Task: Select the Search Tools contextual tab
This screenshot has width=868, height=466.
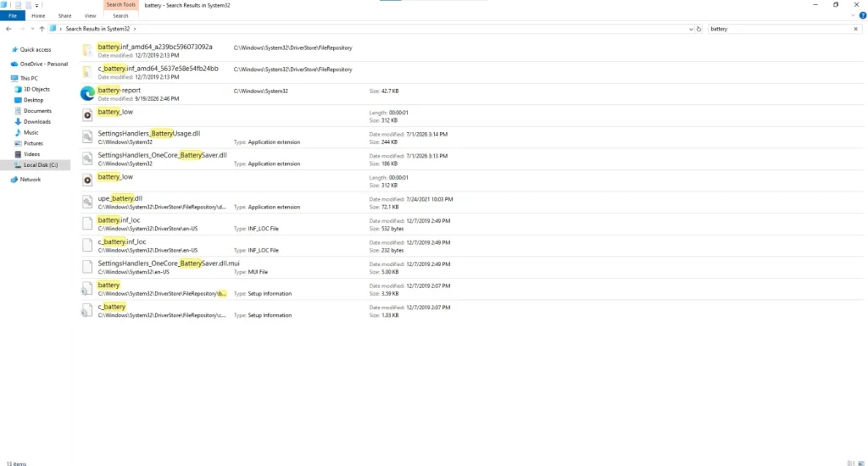Action: tap(120, 4)
